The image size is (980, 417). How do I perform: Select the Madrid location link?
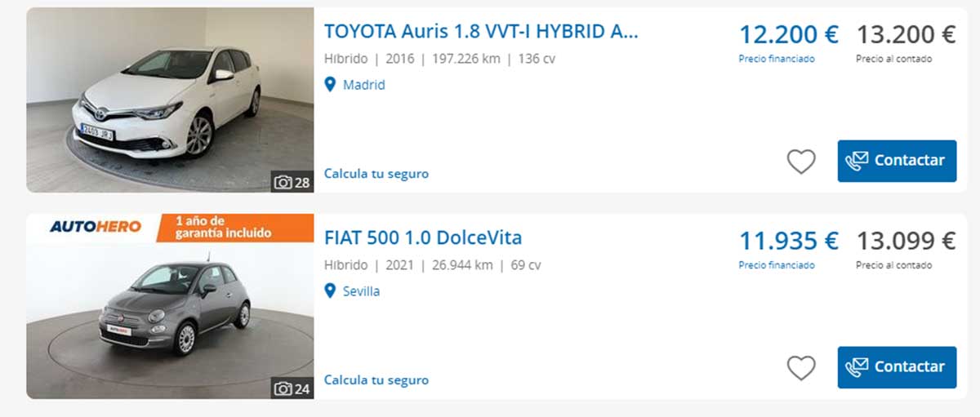363,85
